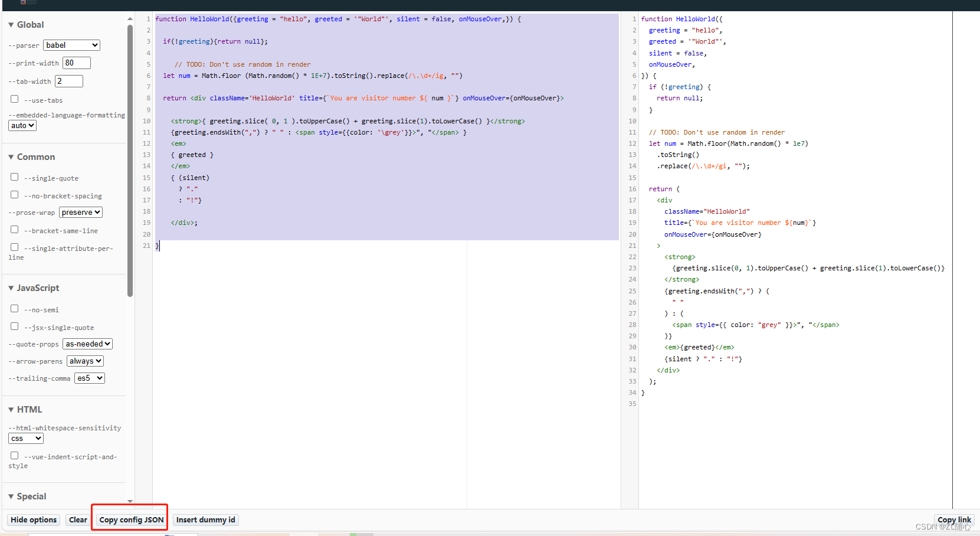Enable the --use-tabs checkbox

[x=15, y=99]
